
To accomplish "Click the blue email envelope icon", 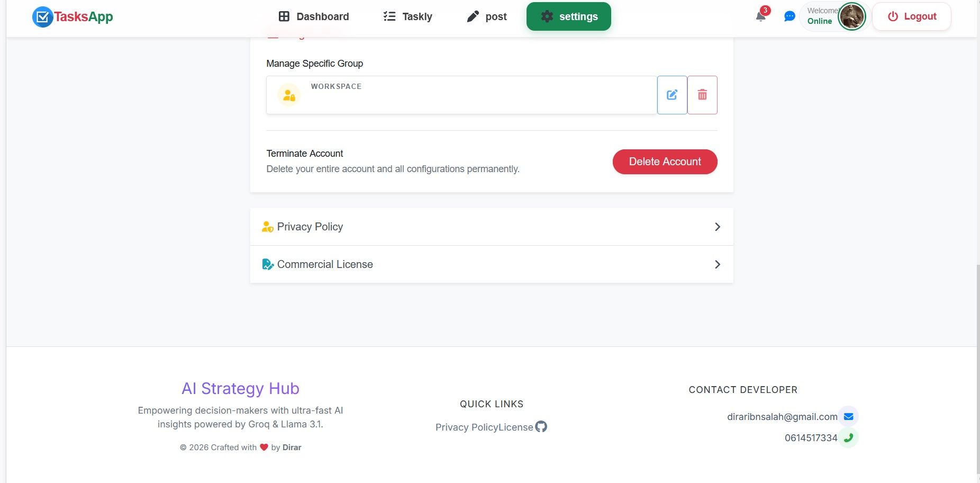I will [x=848, y=416].
